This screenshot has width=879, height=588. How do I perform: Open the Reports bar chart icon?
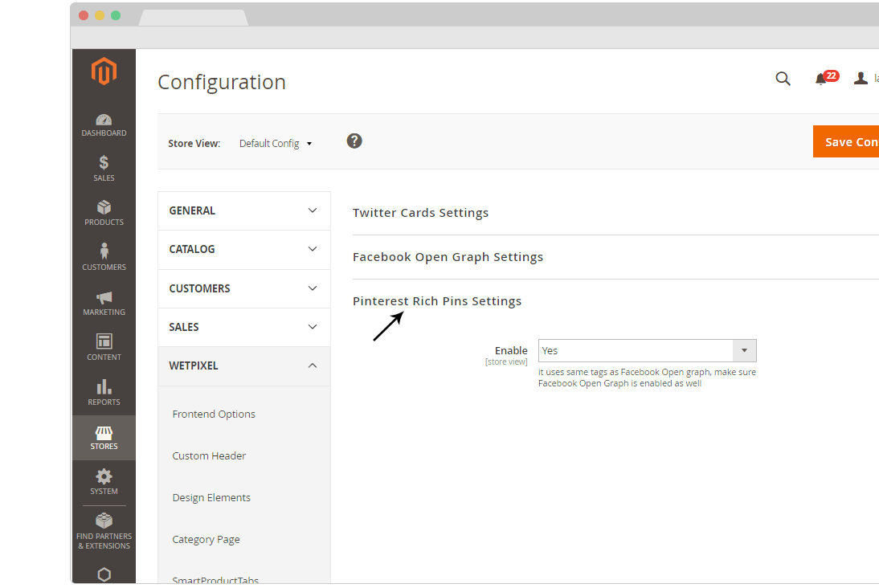pos(104,386)
